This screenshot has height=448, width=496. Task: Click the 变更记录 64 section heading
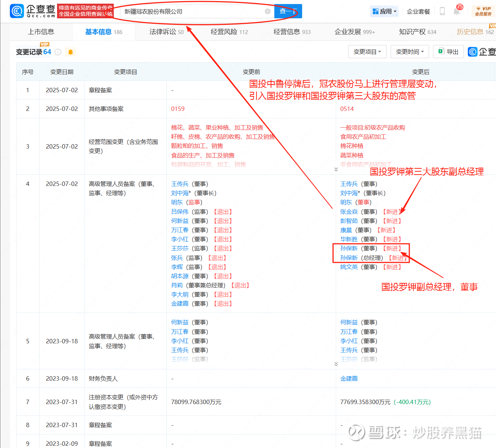[x=34, y=52]
